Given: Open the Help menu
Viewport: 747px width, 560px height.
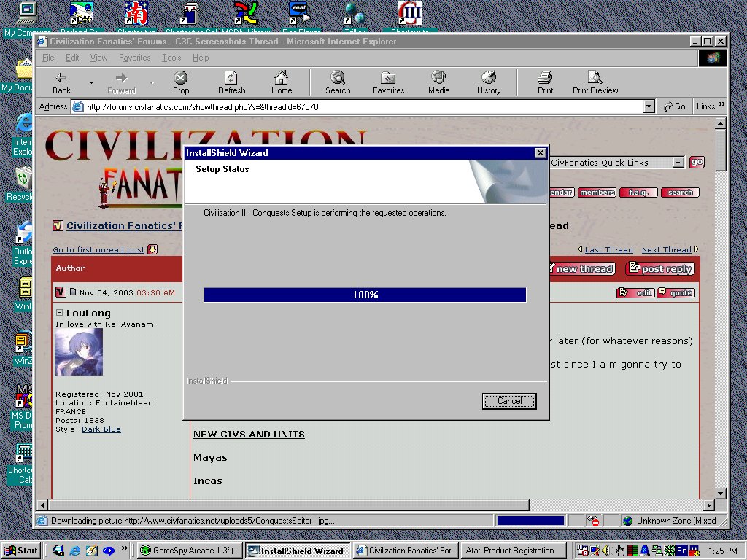Looking at the screenshot, I should coord(201,58).
